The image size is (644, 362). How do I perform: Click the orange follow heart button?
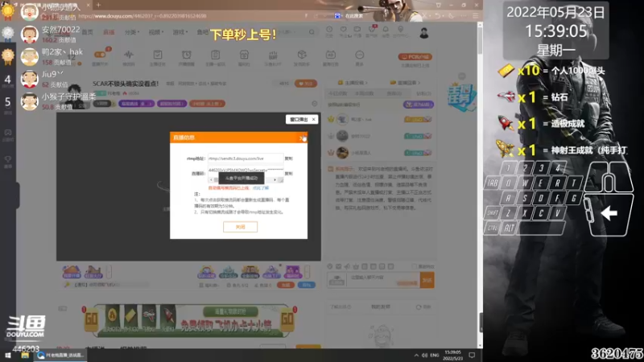[306, 84]
